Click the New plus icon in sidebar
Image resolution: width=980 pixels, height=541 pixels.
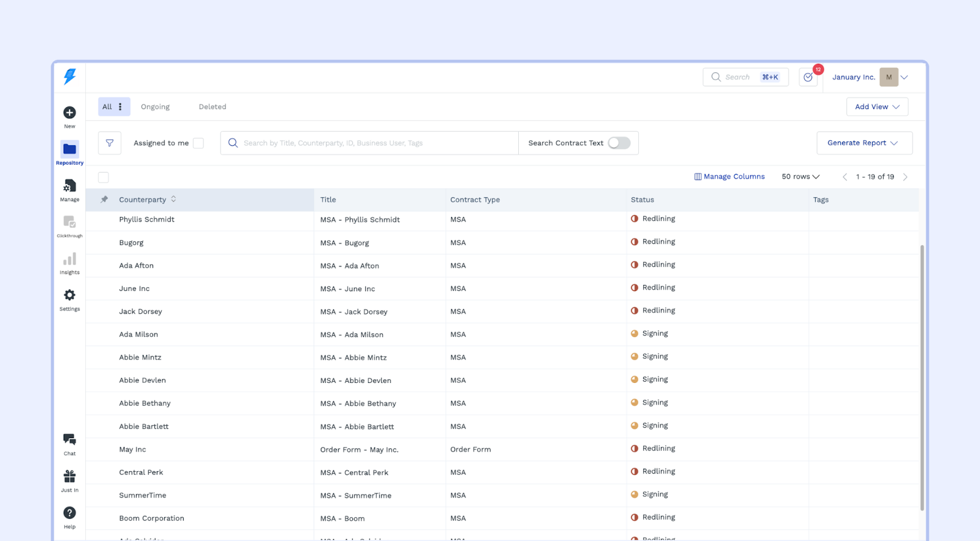pyautogui.click(x=70, y=113)
